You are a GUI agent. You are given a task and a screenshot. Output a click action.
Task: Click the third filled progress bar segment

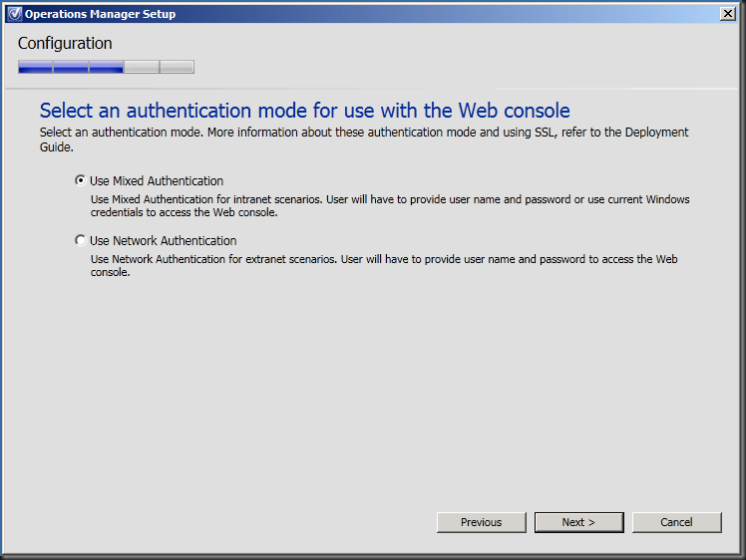[x=106, y=67]
